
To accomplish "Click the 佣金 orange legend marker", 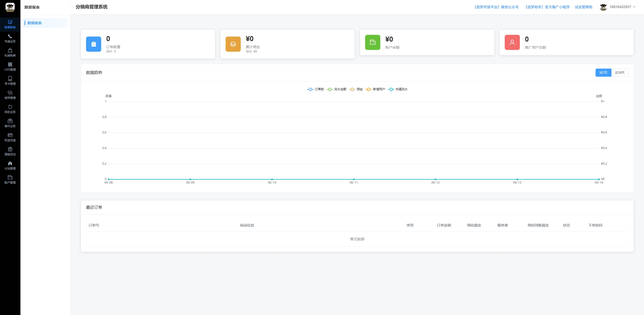I will click(x=352, y=89).
